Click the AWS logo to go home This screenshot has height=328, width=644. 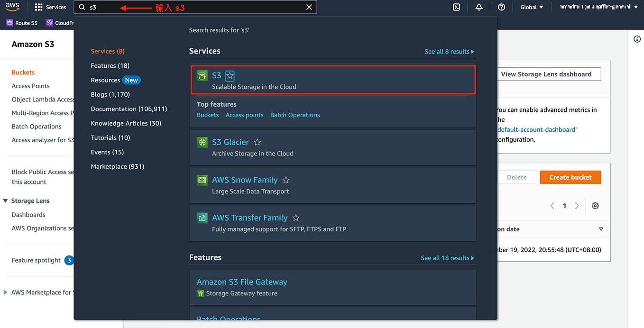(x=12, y=7)
